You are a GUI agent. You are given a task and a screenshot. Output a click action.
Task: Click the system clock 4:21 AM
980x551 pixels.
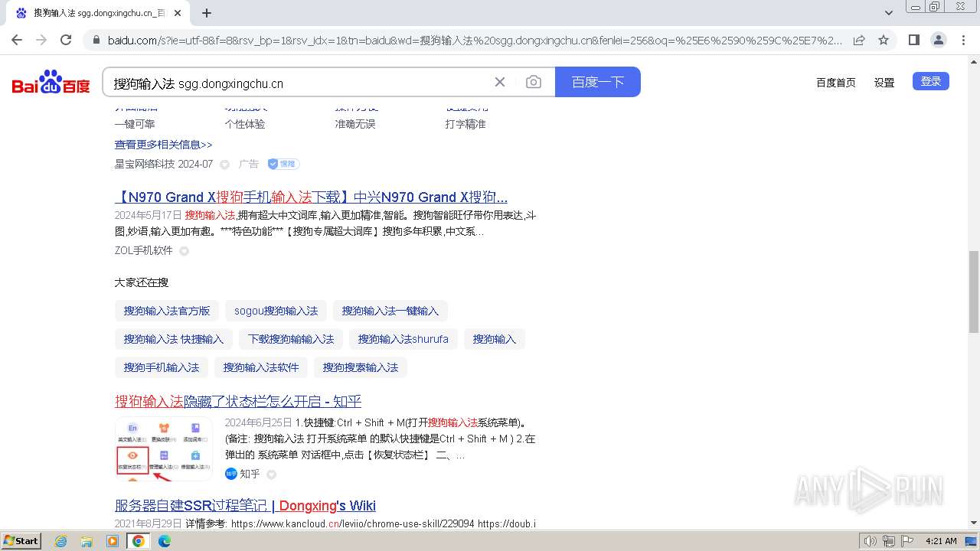click(941, 541)
